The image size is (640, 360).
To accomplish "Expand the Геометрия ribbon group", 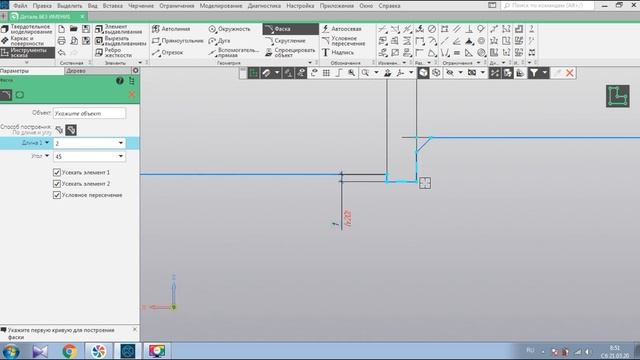I will [x=310, y=63].
